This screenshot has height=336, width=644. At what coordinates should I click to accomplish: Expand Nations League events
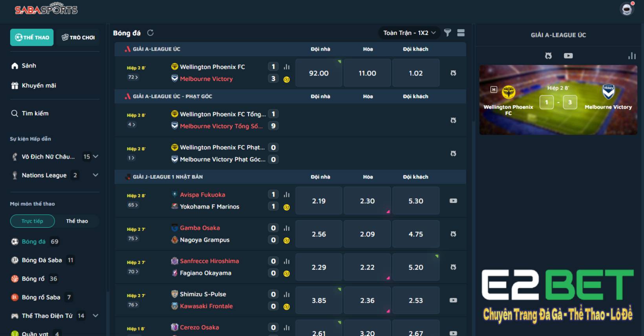pos(95,175)
